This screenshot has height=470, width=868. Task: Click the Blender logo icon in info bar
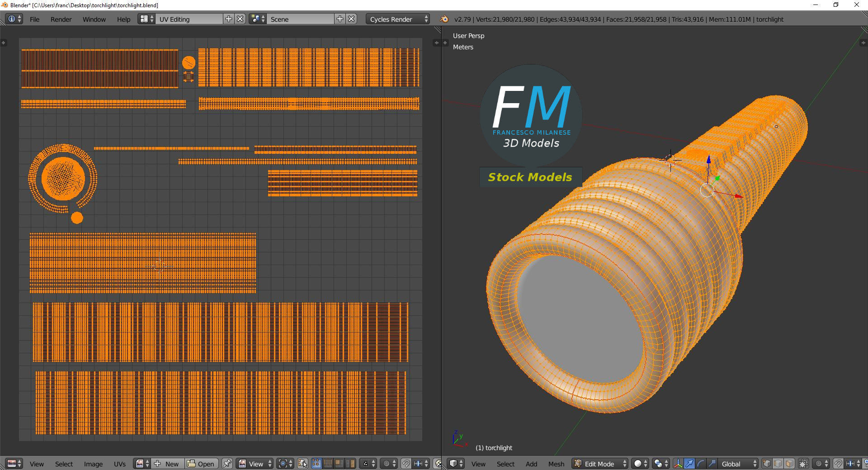444,19
